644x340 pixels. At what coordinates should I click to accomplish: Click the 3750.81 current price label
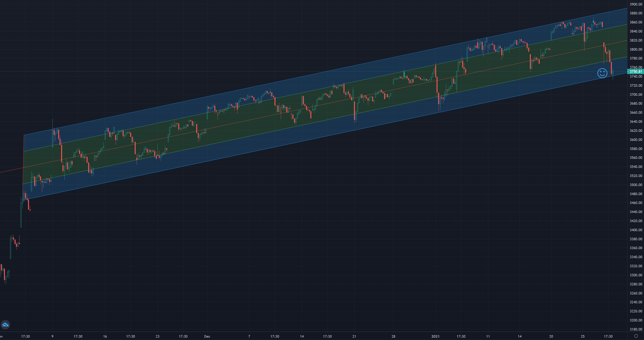pos(635,71)
